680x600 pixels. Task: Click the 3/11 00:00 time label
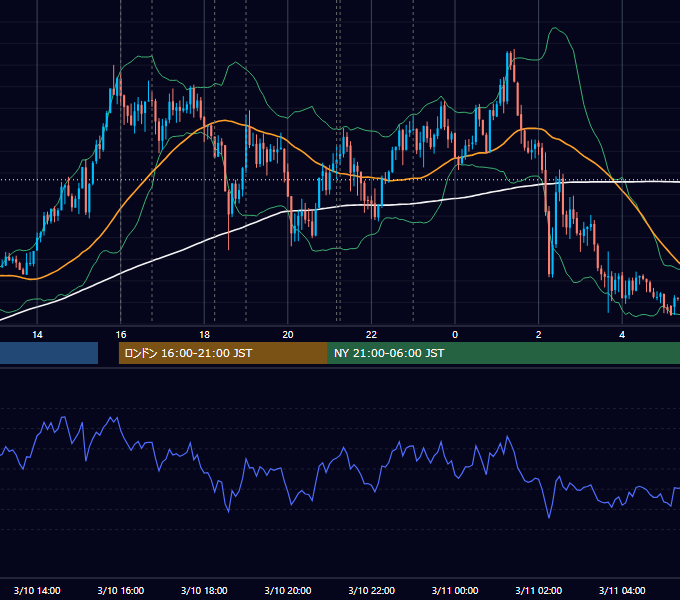click(455, 590)
